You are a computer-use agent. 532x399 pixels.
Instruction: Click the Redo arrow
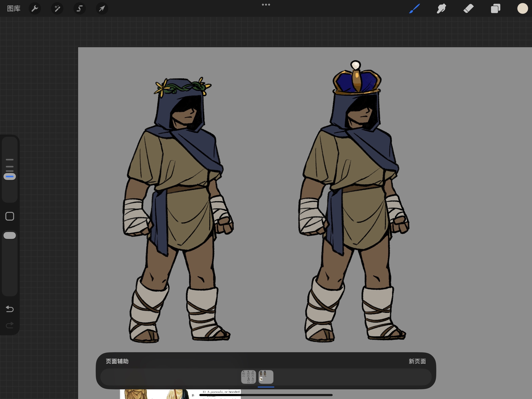(x=10, y=325)
